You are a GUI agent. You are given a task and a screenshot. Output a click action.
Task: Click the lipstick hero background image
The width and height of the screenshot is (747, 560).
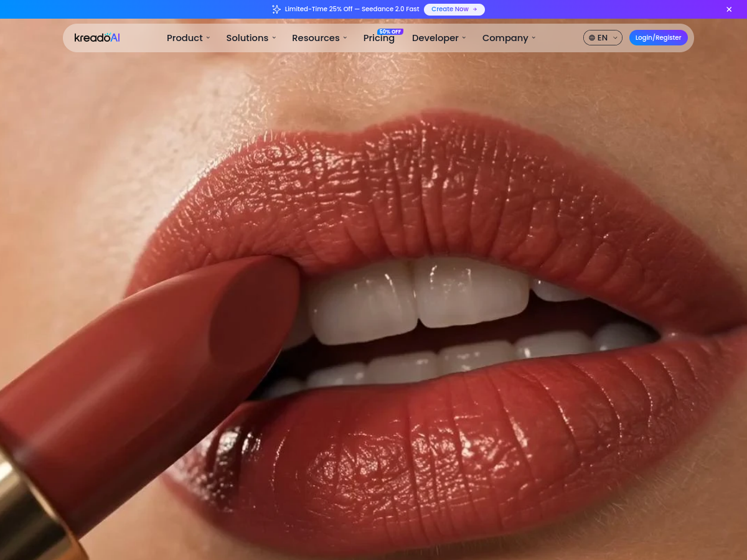point(374,311)
